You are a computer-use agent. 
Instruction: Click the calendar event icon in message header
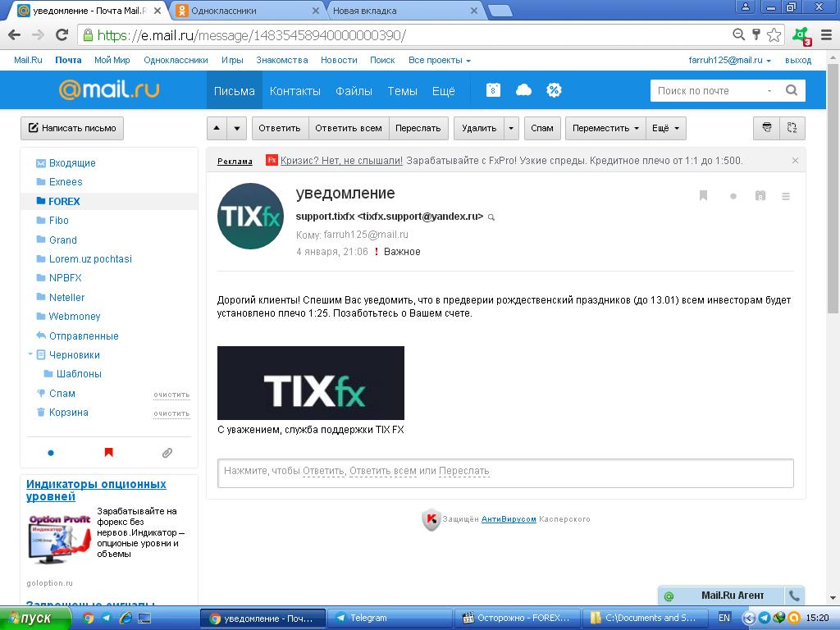point(760,195)
